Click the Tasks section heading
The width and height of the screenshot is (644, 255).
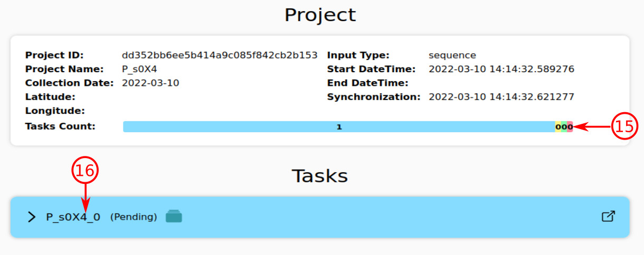pos(320,175)
